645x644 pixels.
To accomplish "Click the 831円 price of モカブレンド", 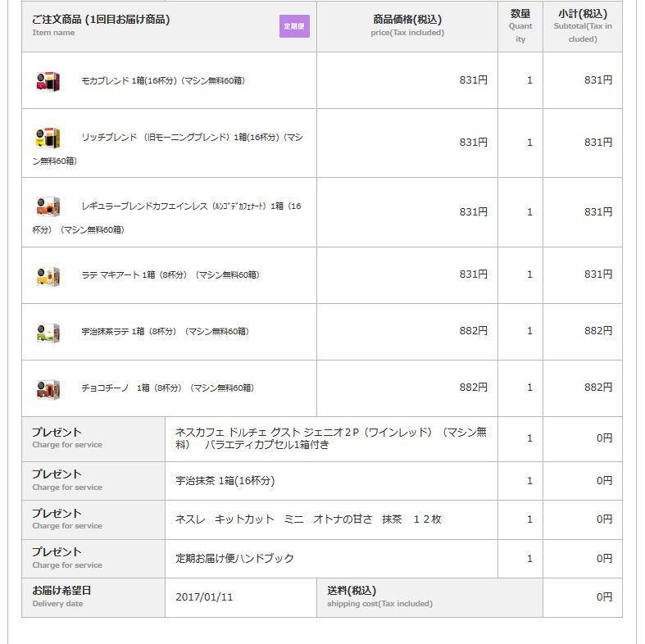I will point(474,79).
